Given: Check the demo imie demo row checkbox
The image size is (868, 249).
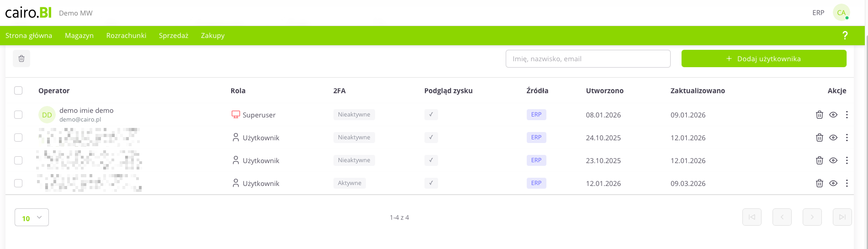Looking at the screenshot, I should pyautogui.click(x=18, y=115).
